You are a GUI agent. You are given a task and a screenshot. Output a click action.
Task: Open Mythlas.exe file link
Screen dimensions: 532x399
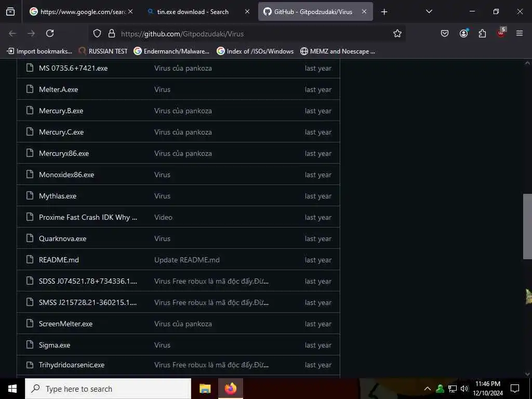coord(58,196)
